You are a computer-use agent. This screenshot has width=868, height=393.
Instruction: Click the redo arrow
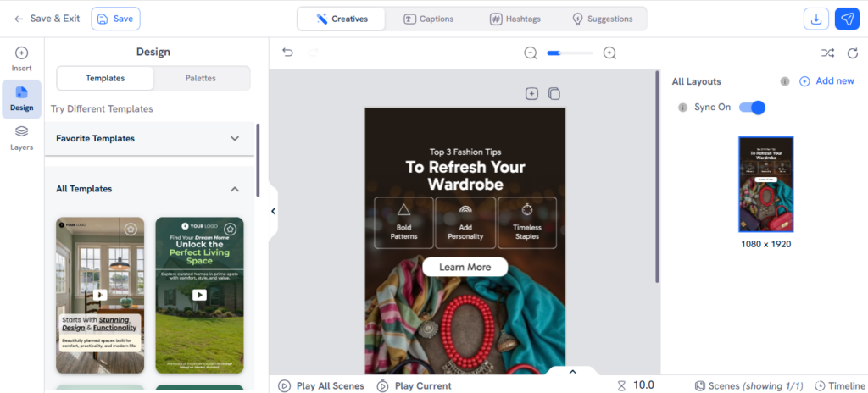(313, 53)
